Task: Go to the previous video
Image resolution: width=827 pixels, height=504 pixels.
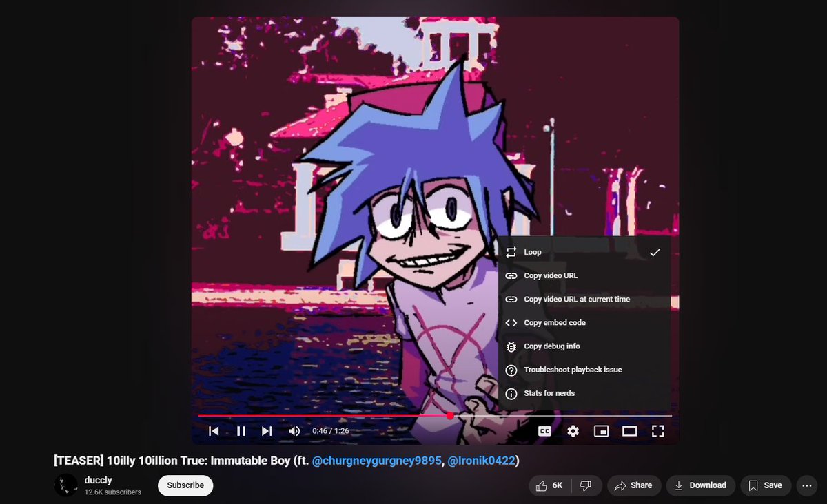Action: (x=214, y=431)
